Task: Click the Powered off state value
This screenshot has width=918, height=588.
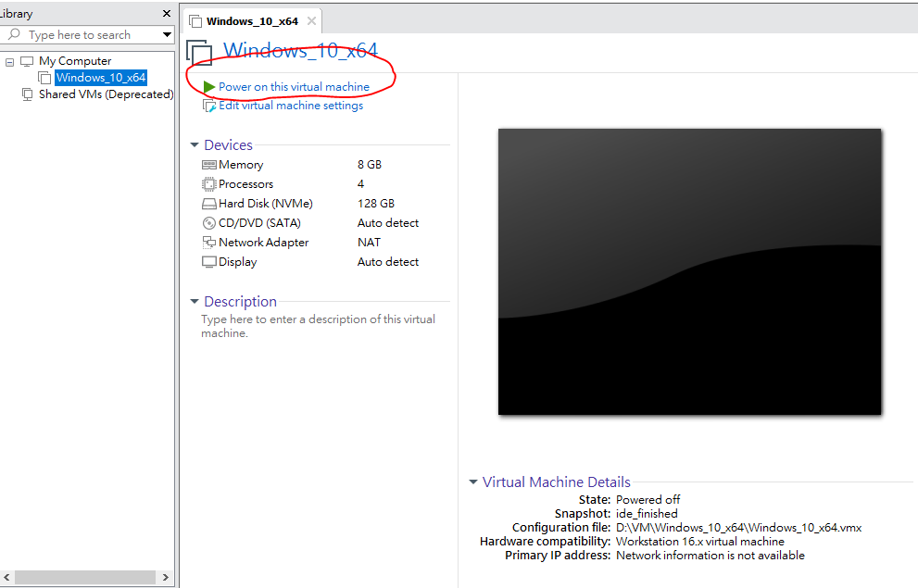Action: (648, 500)
